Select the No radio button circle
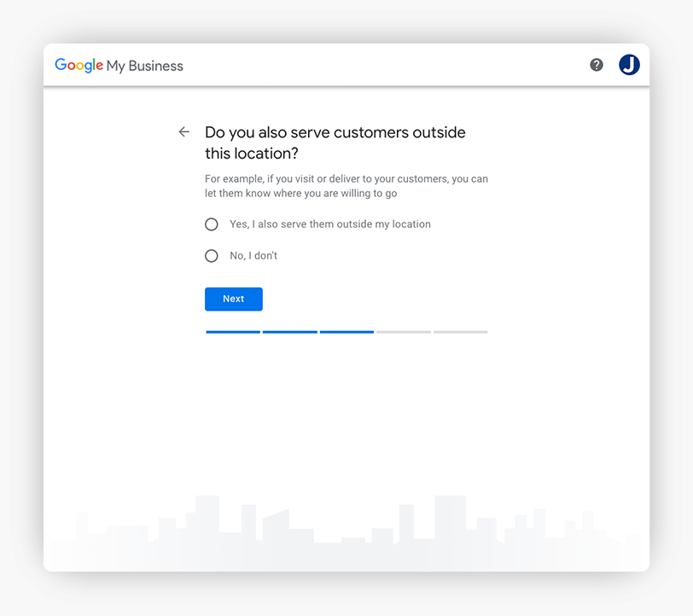The image size is (693, 616). point(212,256)
